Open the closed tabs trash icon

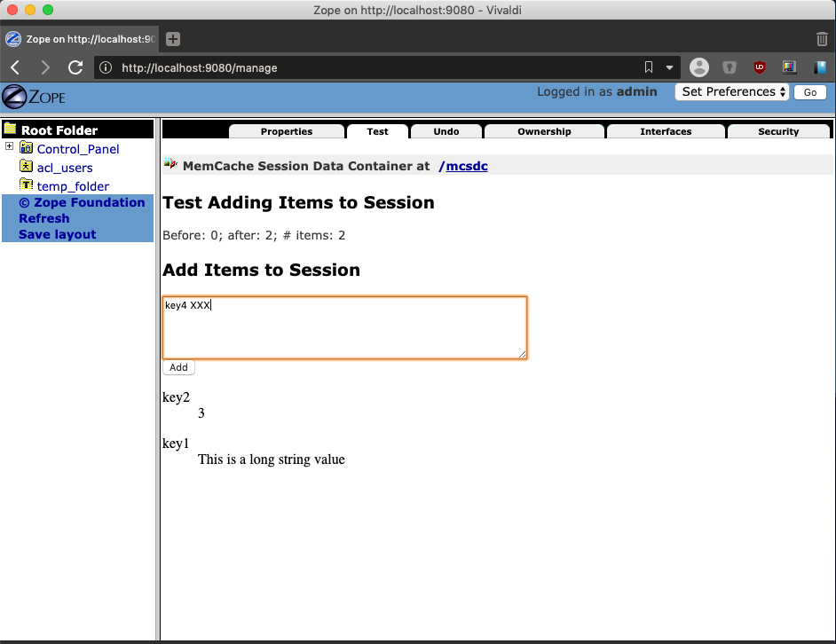pyautogui.click(x=822, y=39)
